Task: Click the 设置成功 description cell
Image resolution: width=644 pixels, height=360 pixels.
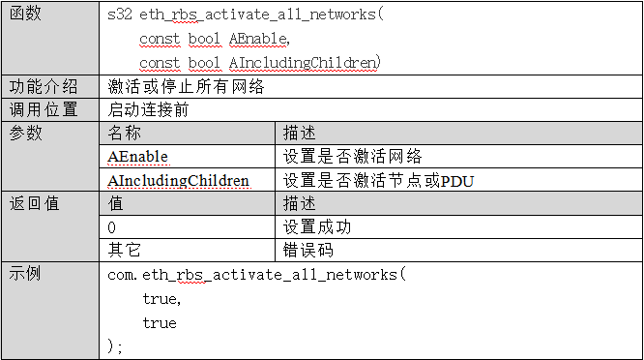Action: click(x=458, y=226)
